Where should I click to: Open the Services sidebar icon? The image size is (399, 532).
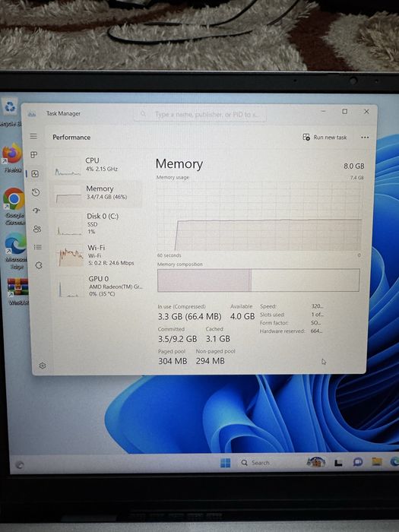click(x=39, y=265)
